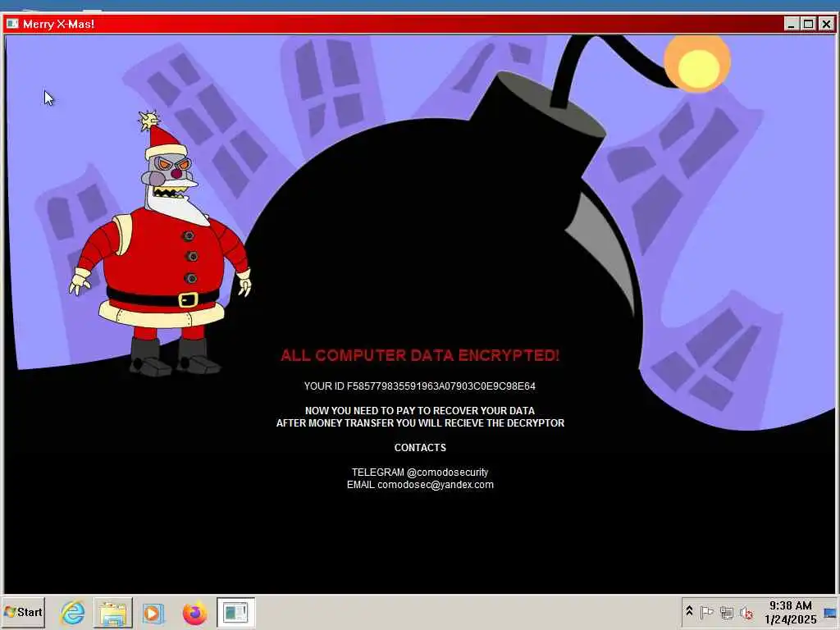Select the Merry X-Mas taskbar window button
Image resolution: width=840 pixels, height=630 pixels.
235,612
